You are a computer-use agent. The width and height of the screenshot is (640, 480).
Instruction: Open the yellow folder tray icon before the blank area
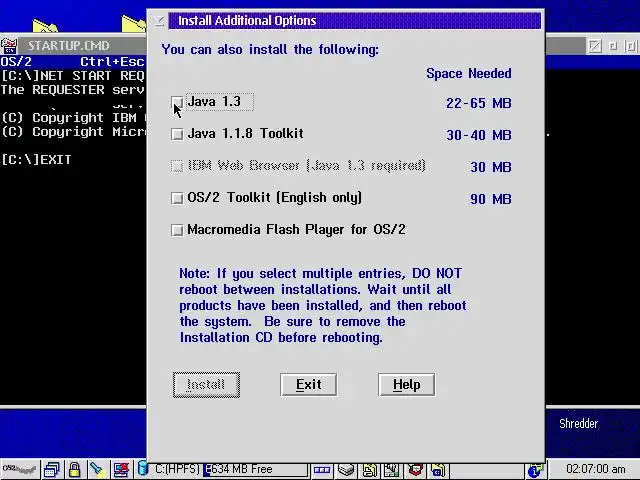click(438, 470)
